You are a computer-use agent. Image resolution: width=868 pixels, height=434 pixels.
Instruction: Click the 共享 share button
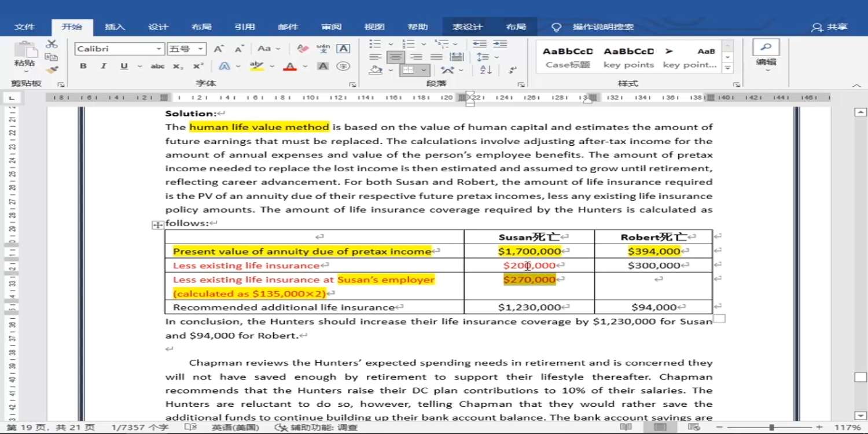(830, 27)
